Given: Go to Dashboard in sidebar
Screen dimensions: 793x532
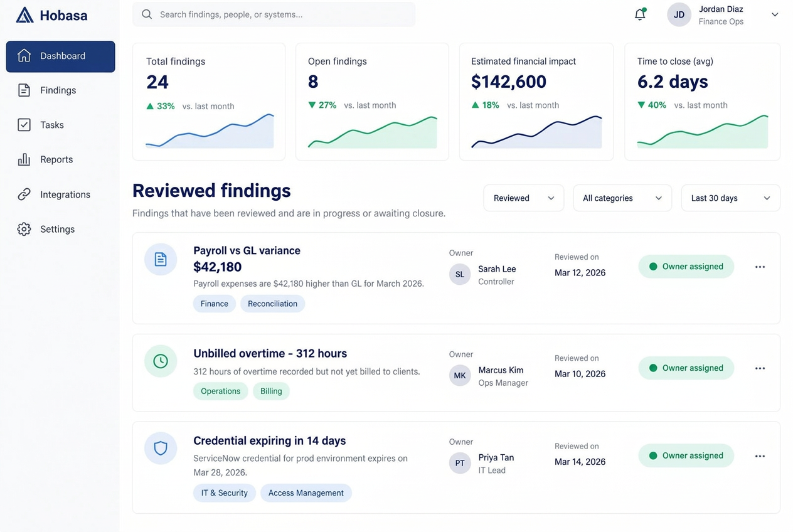Looking at the screenshot, I should click(61, 56).
